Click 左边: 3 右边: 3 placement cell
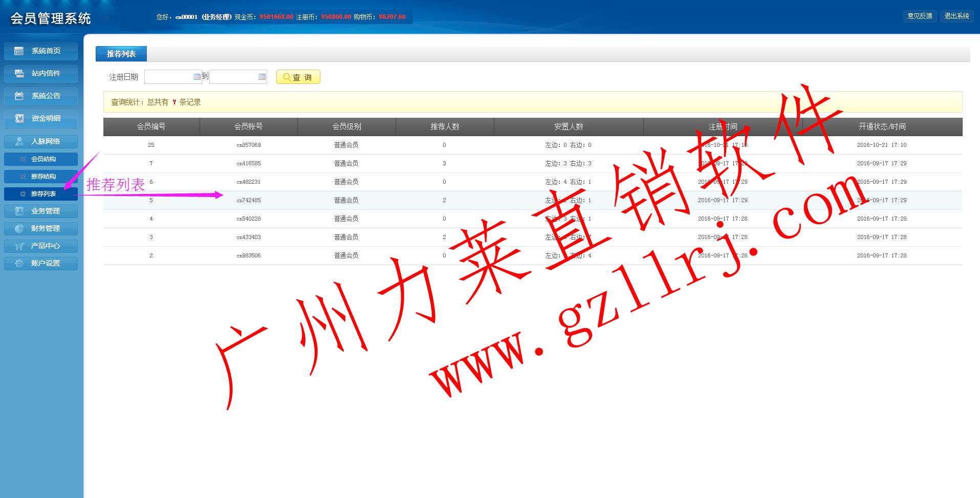The height and width of the screenshot is (498, 980). tap(568, 164)
